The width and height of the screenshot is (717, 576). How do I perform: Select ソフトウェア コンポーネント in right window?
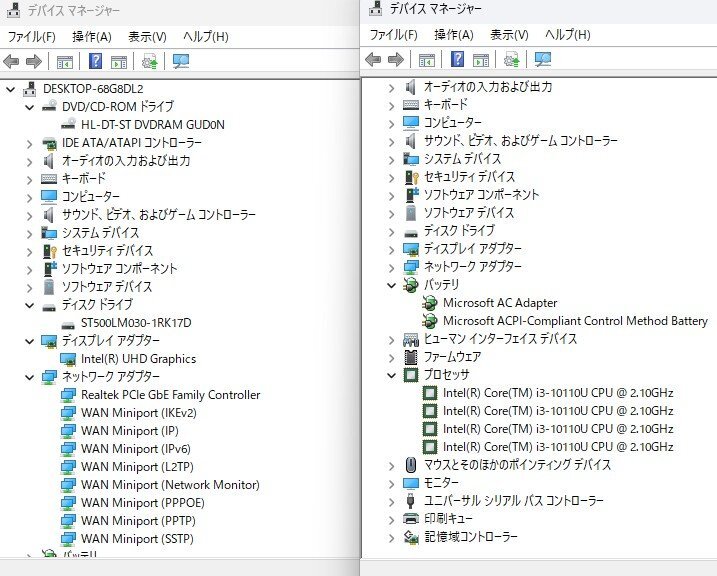(482, 195)
